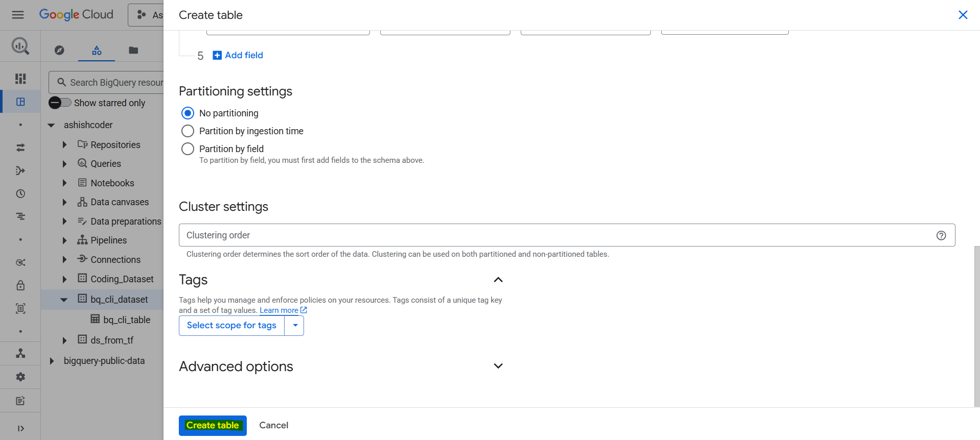Open the metadata scan bracket icon
Image resolution: width=980 pixels, height=440 pixels.
coord(20,308)
